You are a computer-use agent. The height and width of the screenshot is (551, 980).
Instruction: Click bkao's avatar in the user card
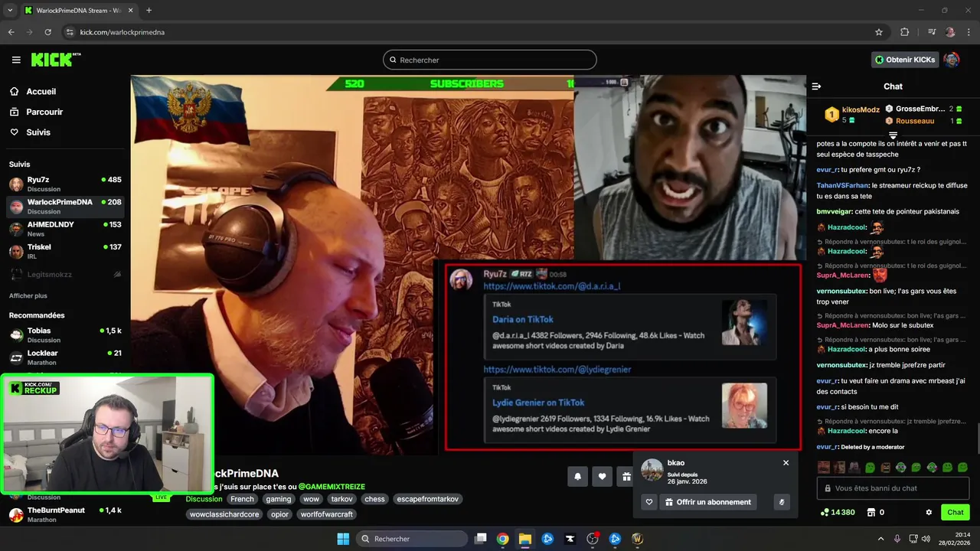pos(652,470)
